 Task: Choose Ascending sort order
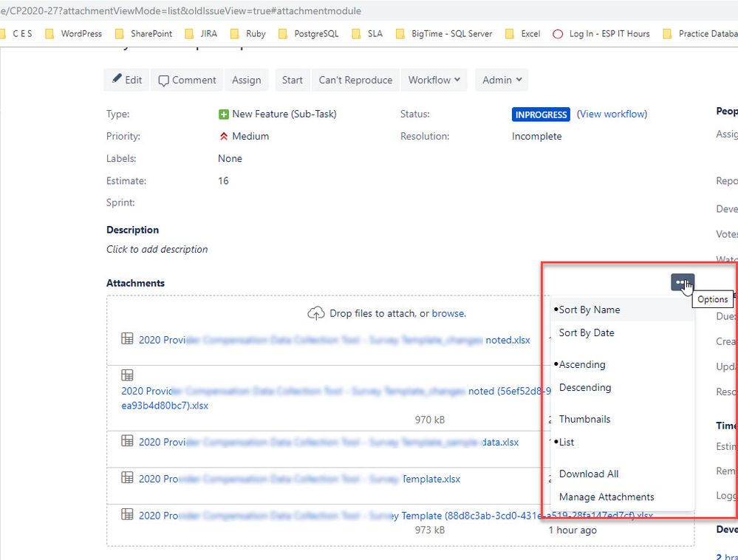click(622, 365)
